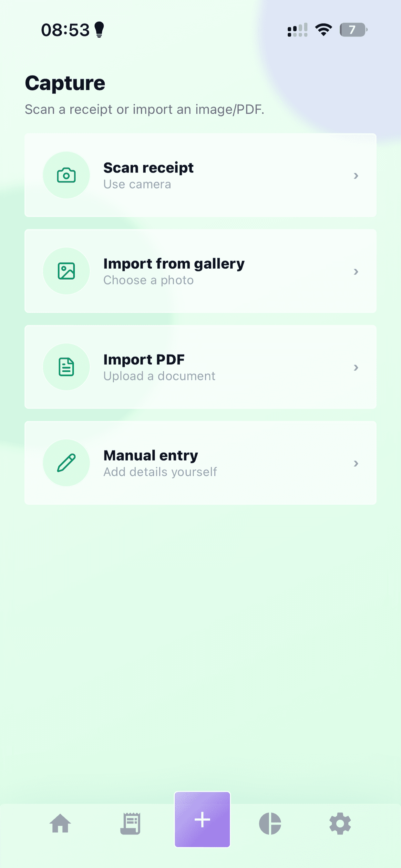The image size is (401, 868).
Task: Tap the Capture page heading
Action: pyautogui.click(x=65, y=83)
